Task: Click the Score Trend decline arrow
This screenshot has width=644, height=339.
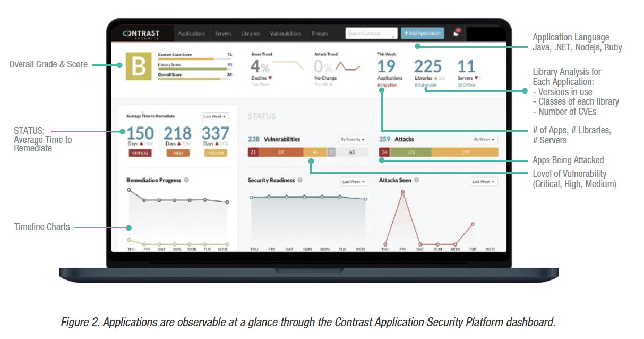Action: coord(270,78)
